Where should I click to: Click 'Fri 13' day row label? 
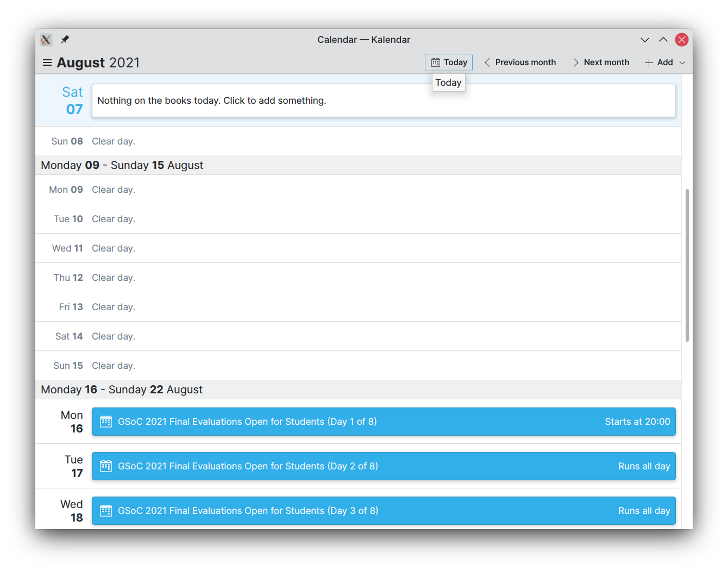[71, 307]
